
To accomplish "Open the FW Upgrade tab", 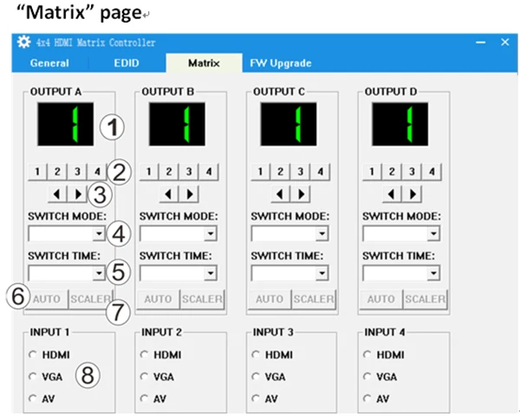I will [x=281, y=63].
